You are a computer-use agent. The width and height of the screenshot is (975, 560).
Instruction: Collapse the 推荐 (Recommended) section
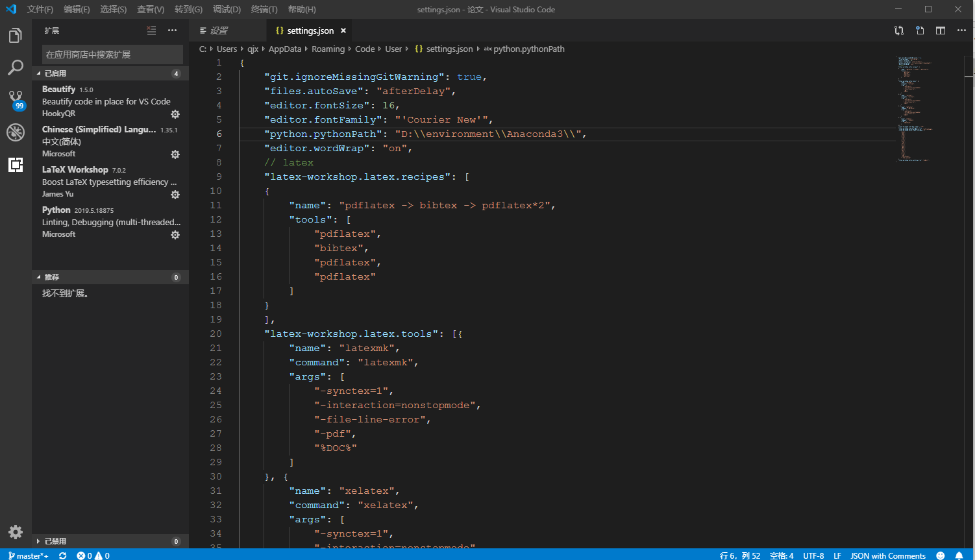tap(110, 277)
